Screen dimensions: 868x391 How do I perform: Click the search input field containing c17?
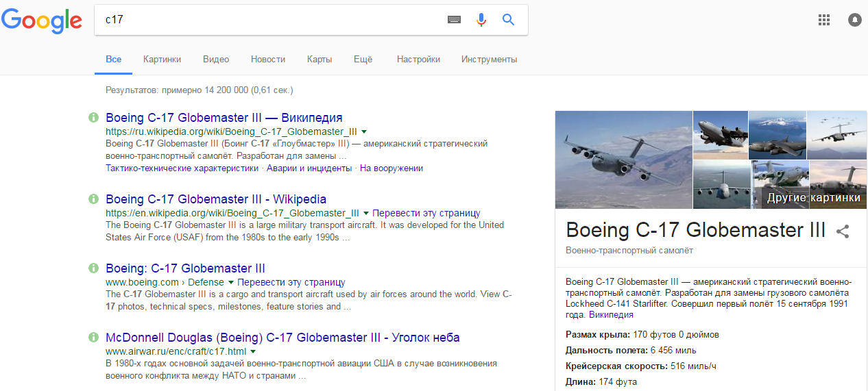coord(271,20)
